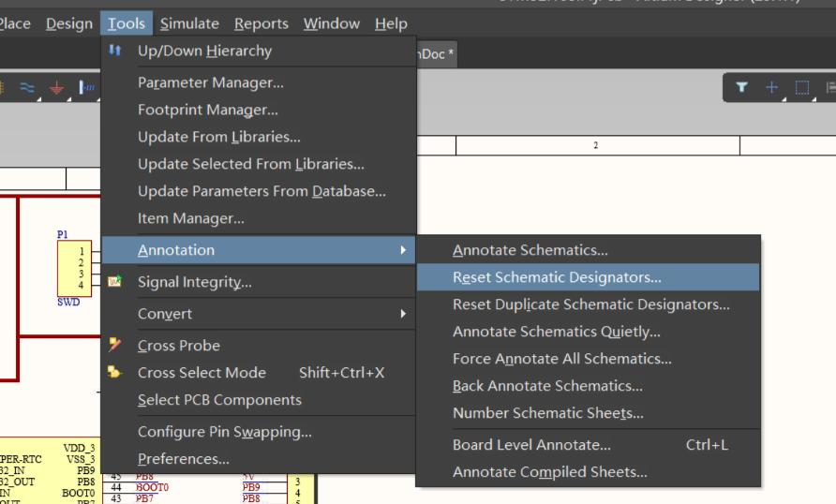836x504 pixels.
Task: Click the place port toolbar icon
Action: (x=87, y=87)
